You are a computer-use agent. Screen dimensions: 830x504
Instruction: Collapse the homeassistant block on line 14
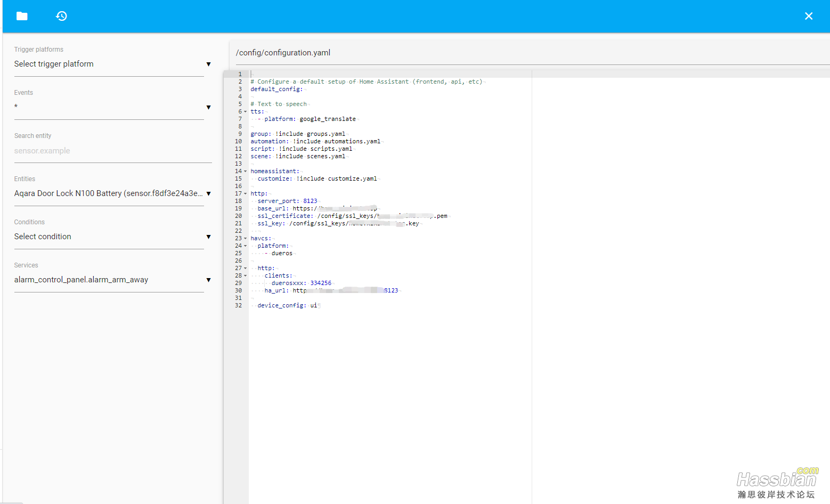(246, 172)
